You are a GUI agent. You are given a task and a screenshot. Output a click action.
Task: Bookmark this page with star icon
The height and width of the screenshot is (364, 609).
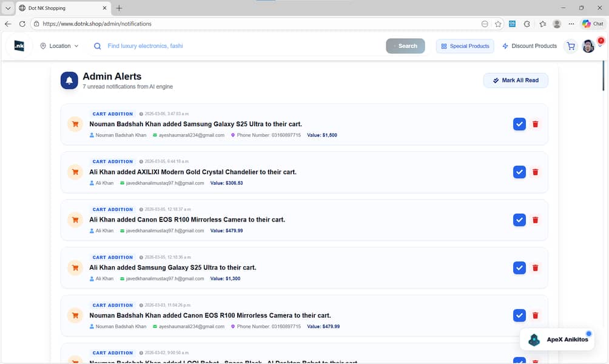click(x=498, y=24)
